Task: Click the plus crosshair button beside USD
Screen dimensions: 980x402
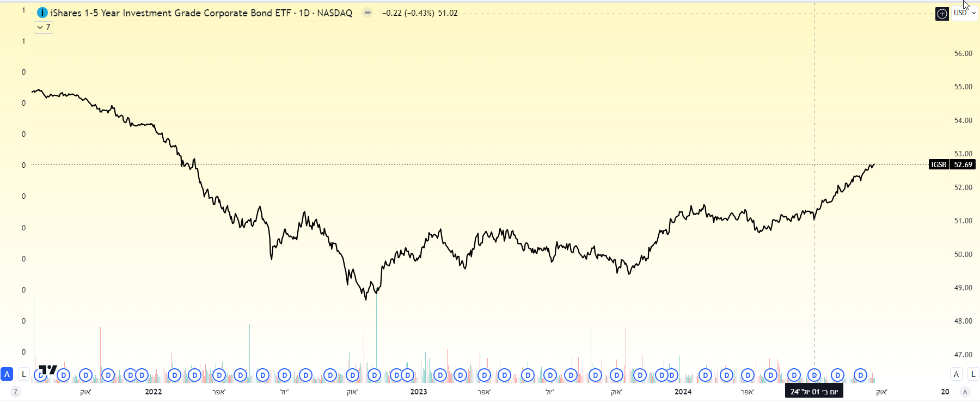Action: [x=942, y=14]
